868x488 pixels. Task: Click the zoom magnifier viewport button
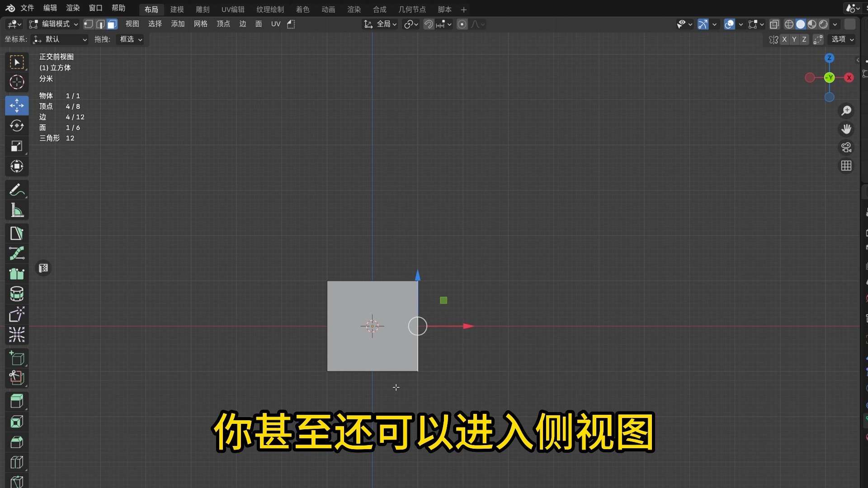[x=846, y=110]
